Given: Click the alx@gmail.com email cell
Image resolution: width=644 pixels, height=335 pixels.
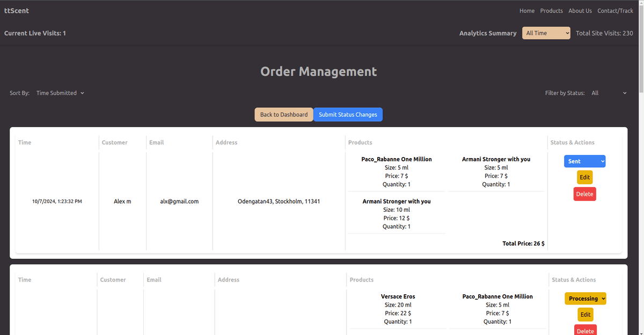Looking at the screenshot, I should tap(179, 202).
